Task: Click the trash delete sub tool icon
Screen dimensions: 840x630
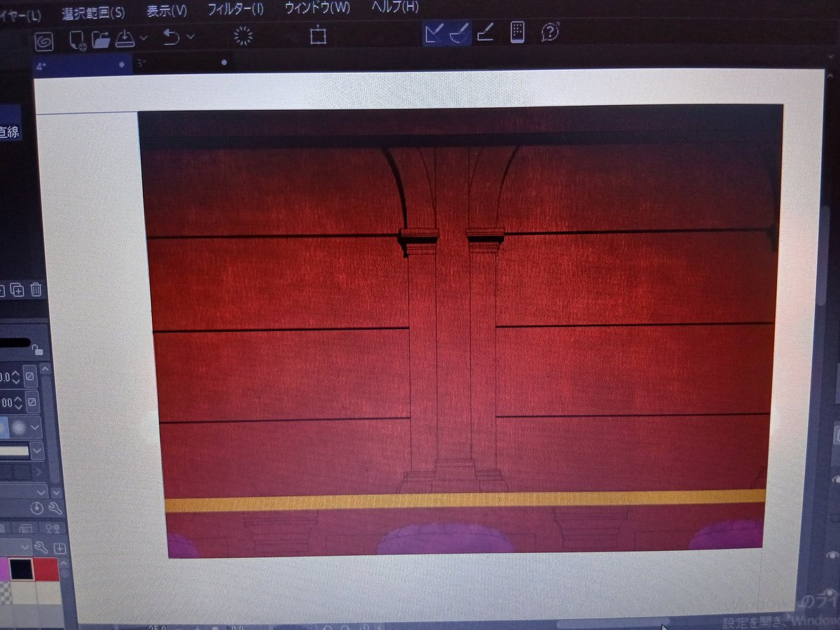Action: 36,289
